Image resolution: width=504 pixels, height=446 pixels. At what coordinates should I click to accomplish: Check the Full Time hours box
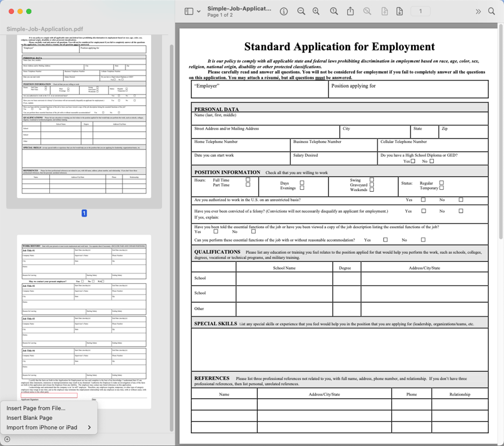pyautogui.click(x=248, y=180)
